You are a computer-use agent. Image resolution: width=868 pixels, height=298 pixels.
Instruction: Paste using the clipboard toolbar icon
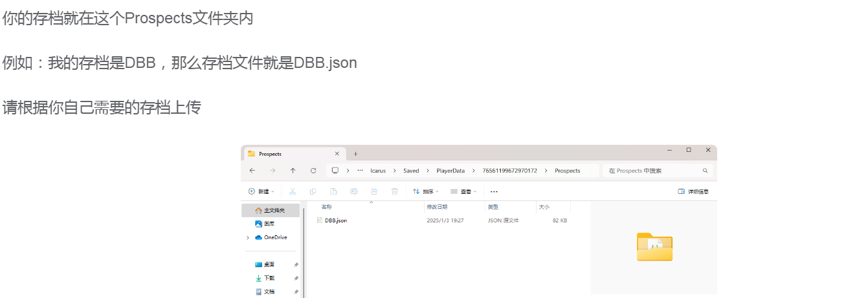(333, 191)
